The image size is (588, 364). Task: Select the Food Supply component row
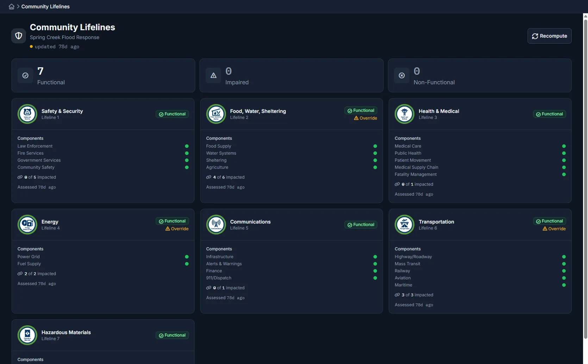tap(292, 146)
